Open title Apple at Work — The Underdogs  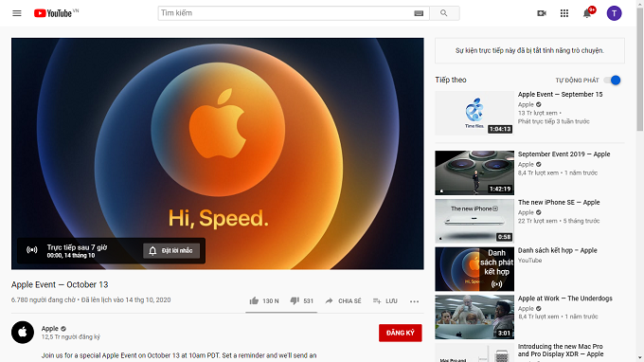564,299
